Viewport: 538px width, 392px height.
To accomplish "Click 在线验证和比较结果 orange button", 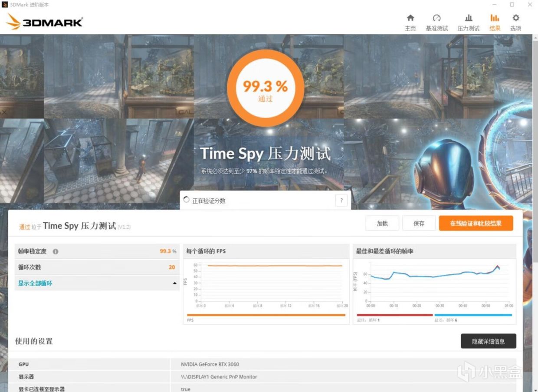I will click(476, 224).
